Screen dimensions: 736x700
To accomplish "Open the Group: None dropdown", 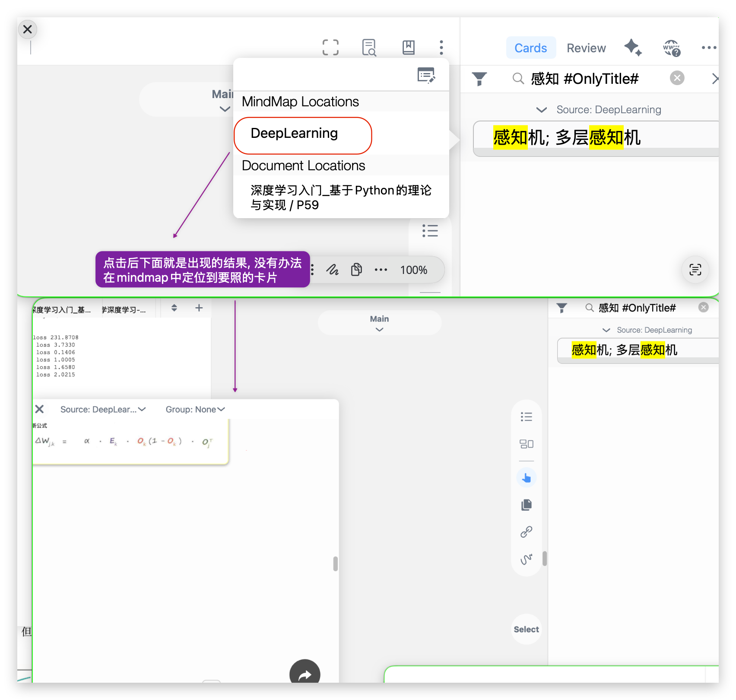I will 195,409.
